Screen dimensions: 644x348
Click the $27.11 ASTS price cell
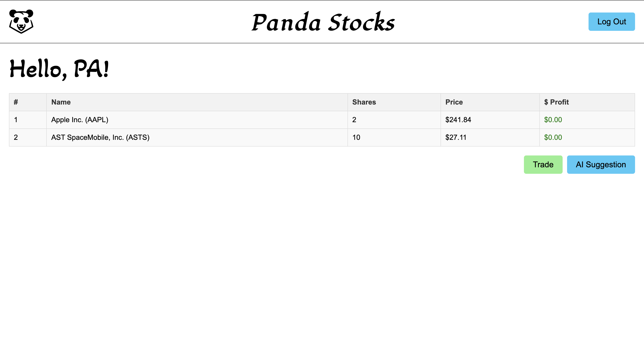pyautogui.click(x=456, y=137)
